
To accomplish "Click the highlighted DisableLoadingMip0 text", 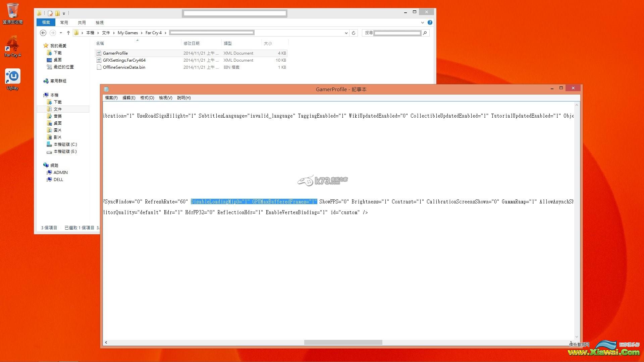I will pos(220,201).
